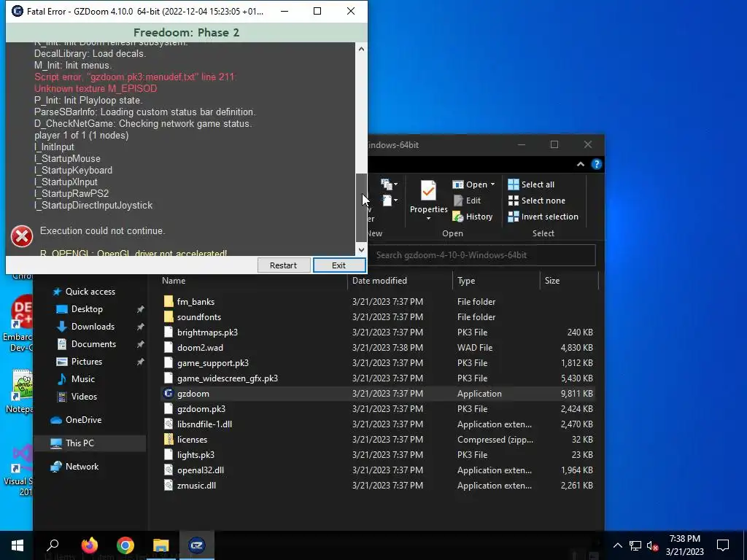Image resolution: width=747 pixels, height=560 pixels.
Task: Show hidden tray icons chevron
Action: [x=617, y=545]
